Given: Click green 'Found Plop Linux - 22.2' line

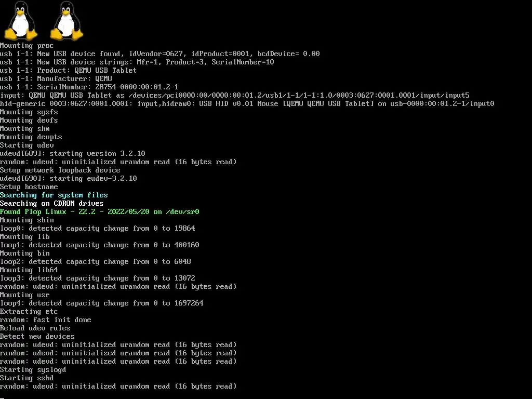Looking at the screenshot, I should coord(100,212).
